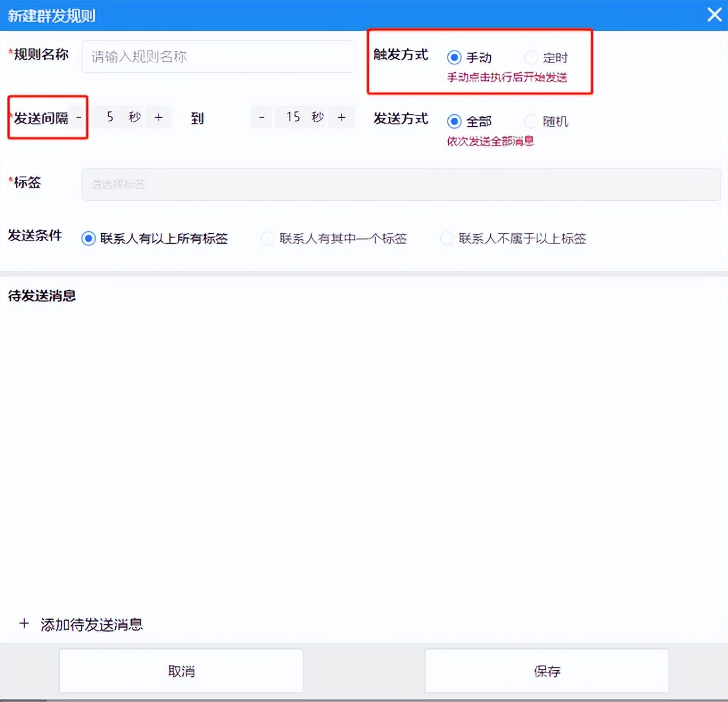Click 添加待发送消息 to add a message
Viewport: 728px width, 702px height.
point(91,624)
